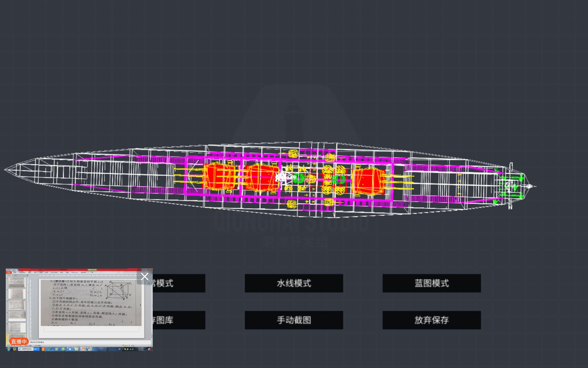
Task: Click PowerPoint icon in streamed taskbar
Action: coord(83,349)
